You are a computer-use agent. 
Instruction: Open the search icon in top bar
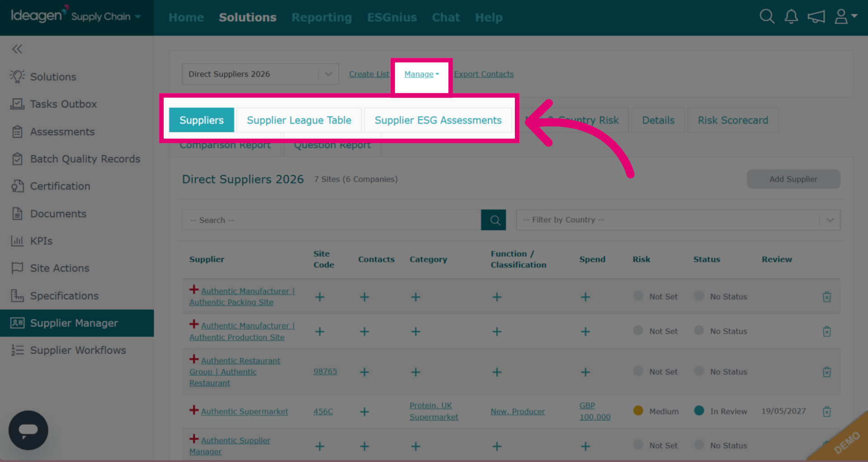tap(767, 17)
